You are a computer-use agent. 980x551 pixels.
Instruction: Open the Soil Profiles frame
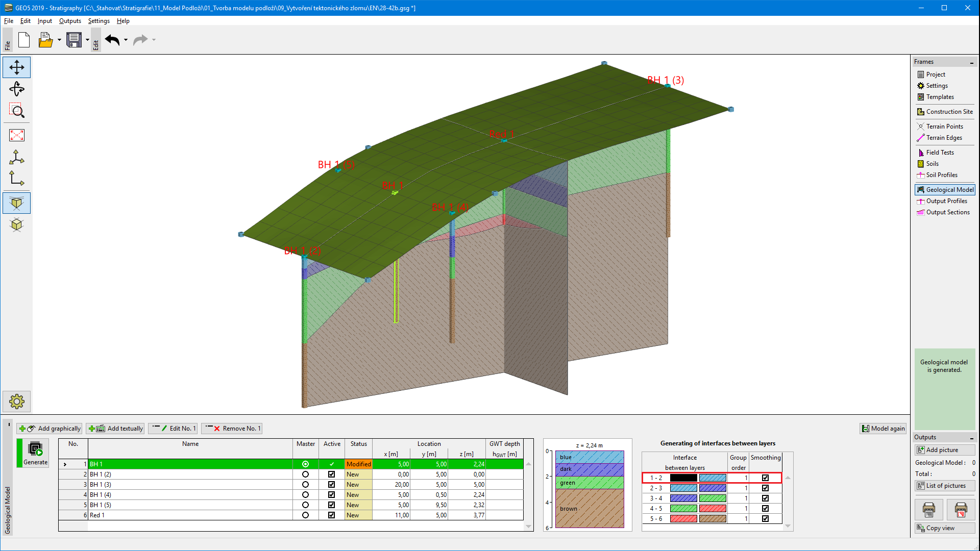coord(941,175)
